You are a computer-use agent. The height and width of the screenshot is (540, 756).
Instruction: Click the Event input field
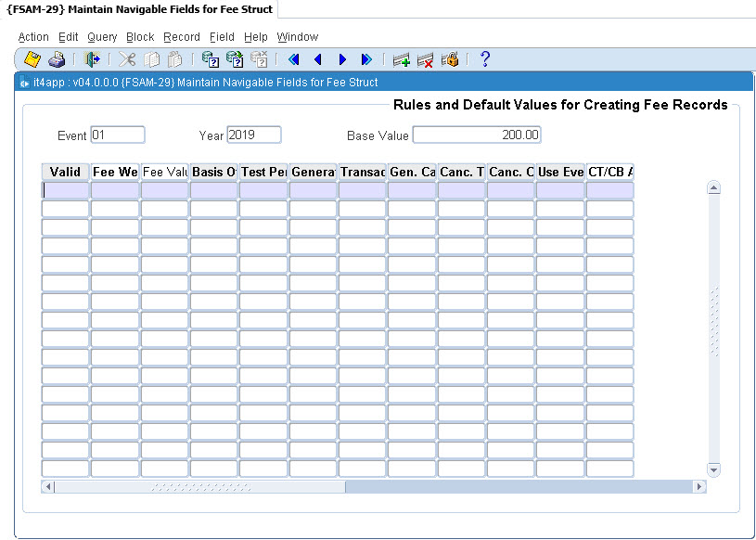click(118, 135)
